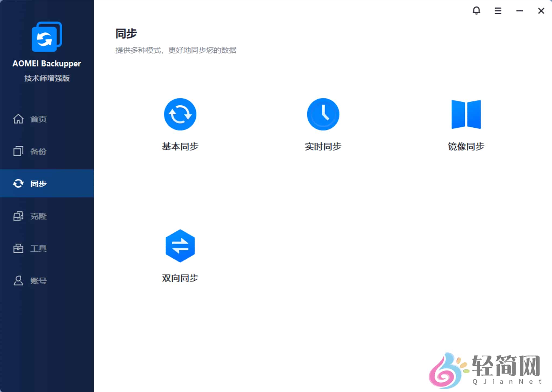Click the 基本同步 text label

coord(180,146)
